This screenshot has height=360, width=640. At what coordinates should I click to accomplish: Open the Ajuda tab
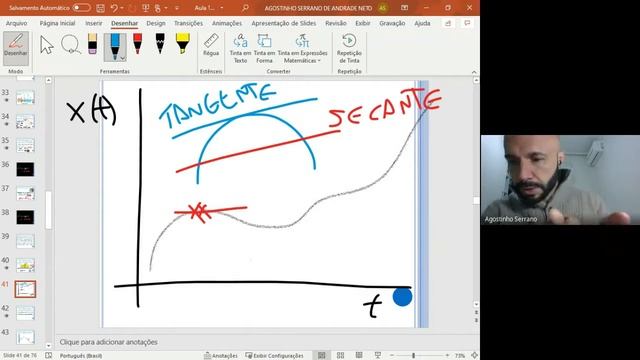point(422,23)
